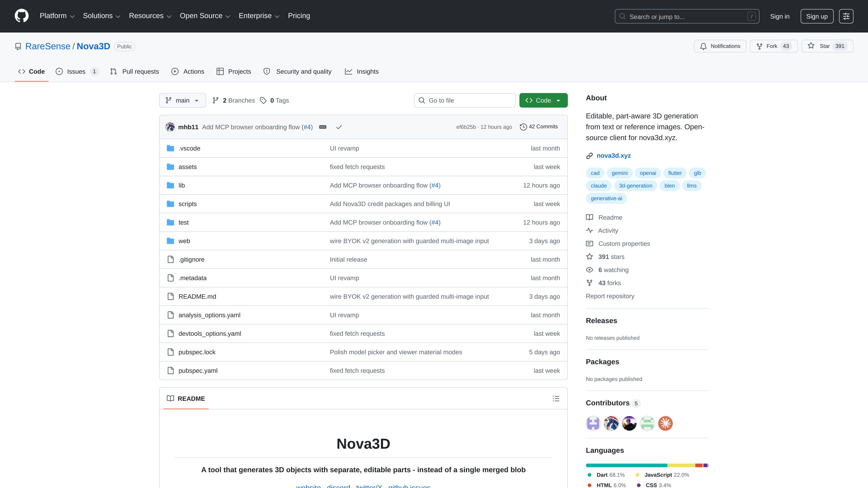Viewport: 868px width, 488px height.
Task: Open the GitHub home logo
Action: (21, 16)
